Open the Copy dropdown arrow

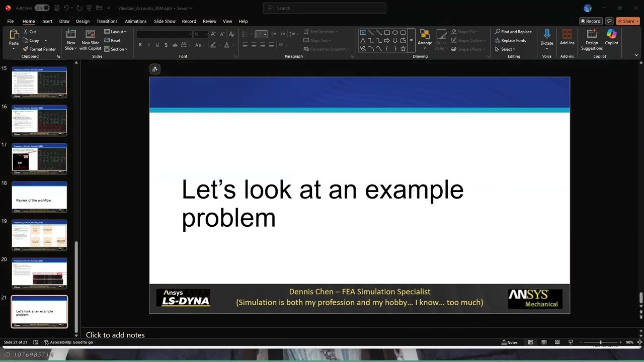(x=45, y=40)
